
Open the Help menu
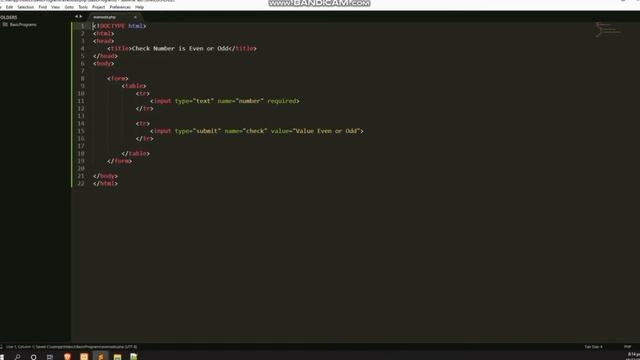[139, 7]
